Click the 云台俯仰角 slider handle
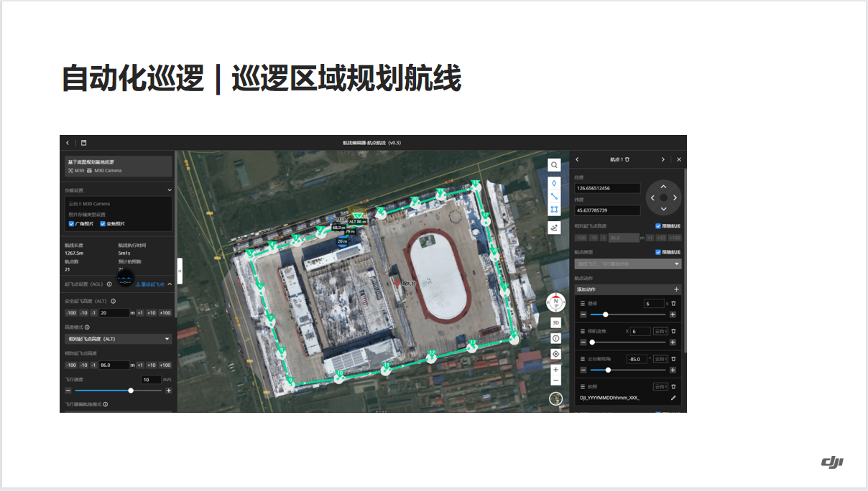This screenshot has width=868, height=491. click(608, 370)
